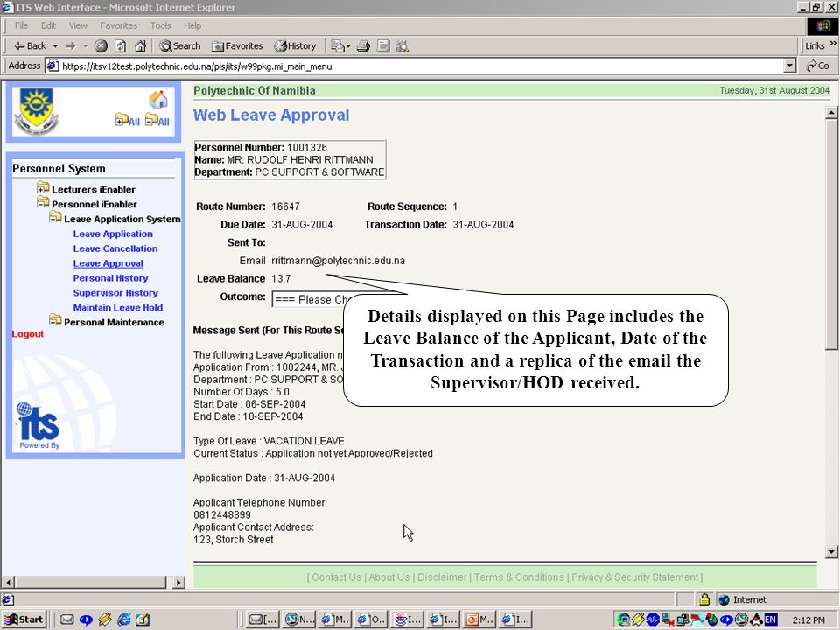Click the system tray clock 2:12 PM
Screen dimensions: 840x630
808,620
